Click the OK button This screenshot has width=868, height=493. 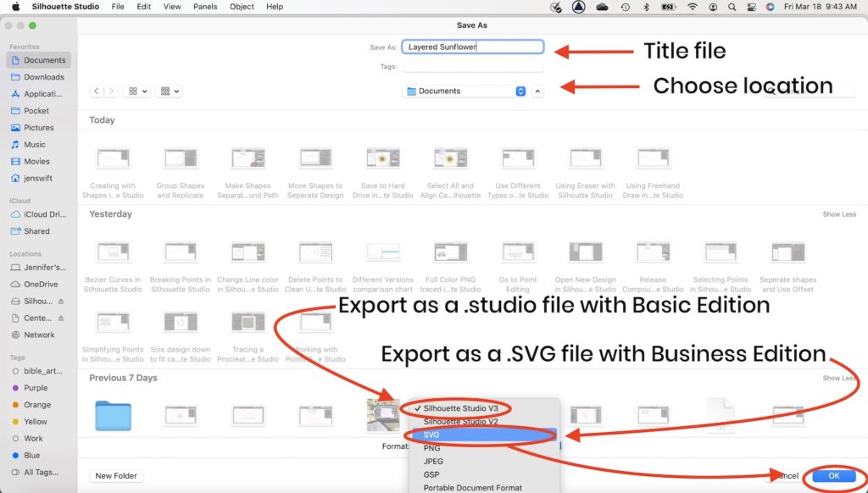pos(834,476)
